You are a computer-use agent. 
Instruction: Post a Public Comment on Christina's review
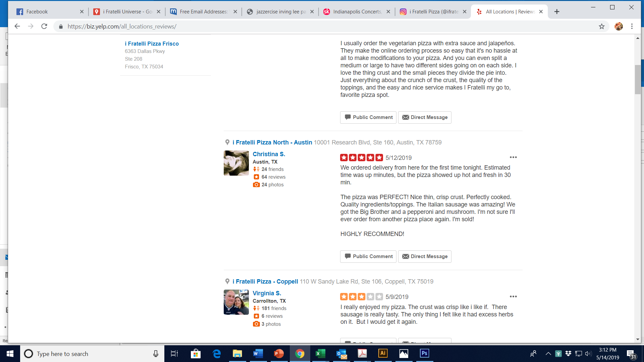(x=368, y=256)
